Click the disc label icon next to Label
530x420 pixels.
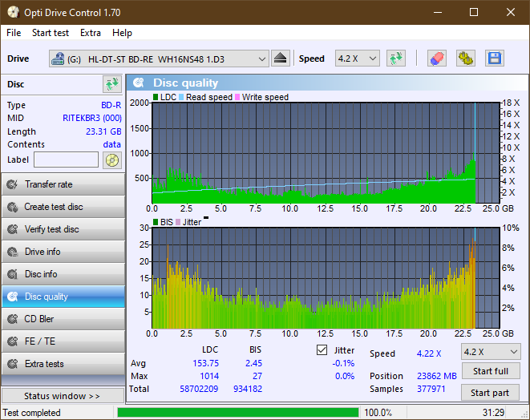[112, 160]
